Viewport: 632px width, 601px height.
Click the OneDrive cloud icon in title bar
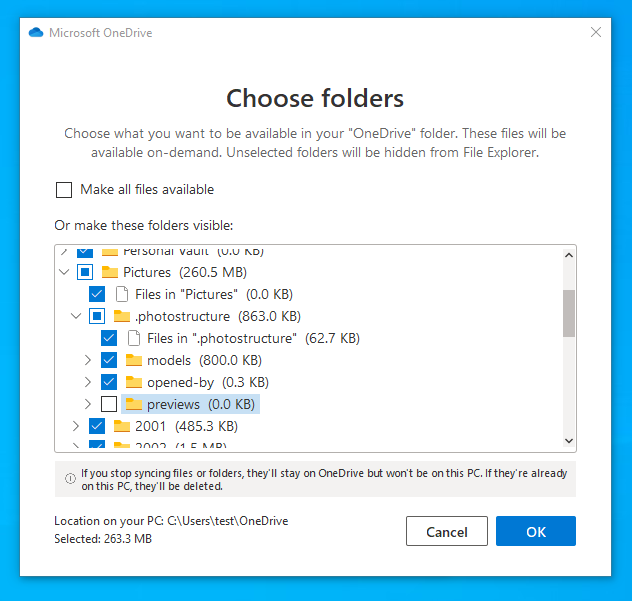click(36, 33)
